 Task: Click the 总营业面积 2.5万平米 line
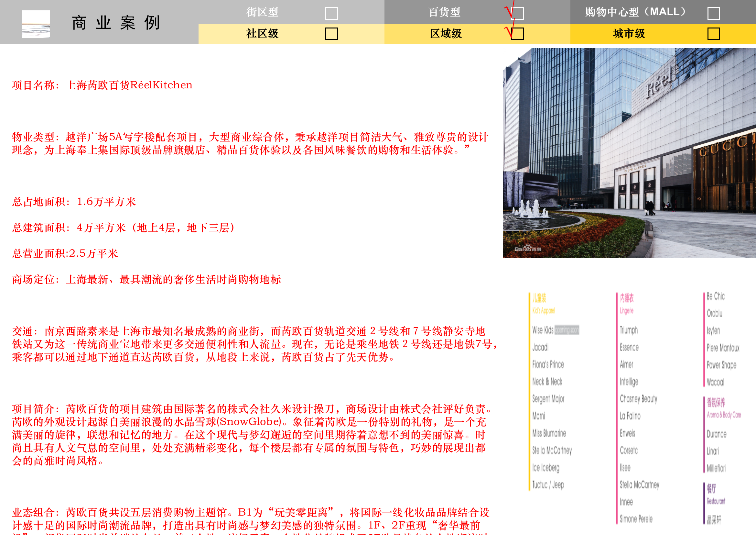point(65,253)
